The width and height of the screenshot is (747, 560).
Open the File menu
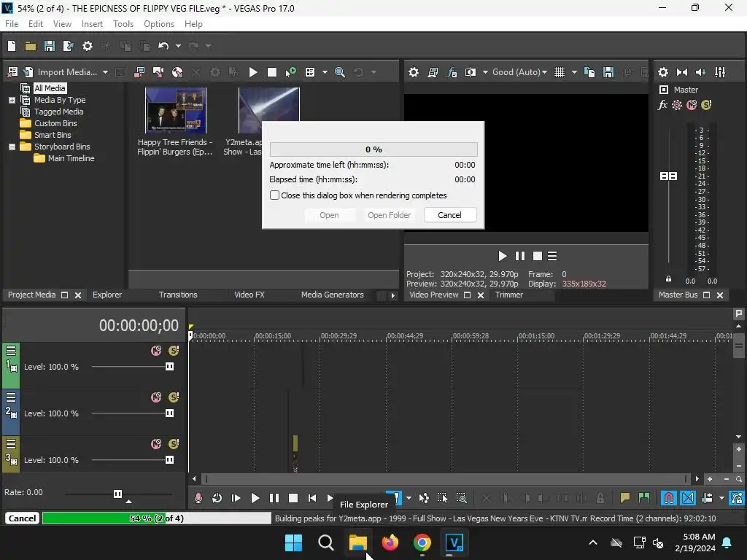point(12,24)
